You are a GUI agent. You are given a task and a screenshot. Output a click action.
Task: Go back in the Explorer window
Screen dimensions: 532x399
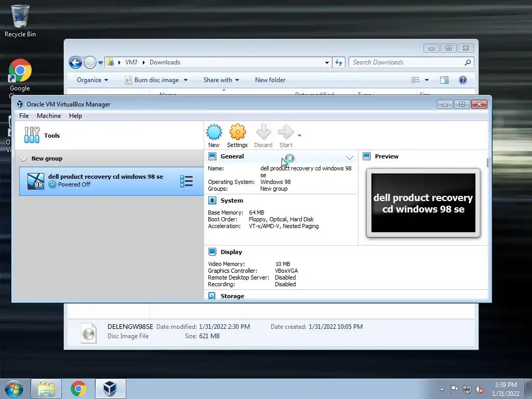pos(75,62)
